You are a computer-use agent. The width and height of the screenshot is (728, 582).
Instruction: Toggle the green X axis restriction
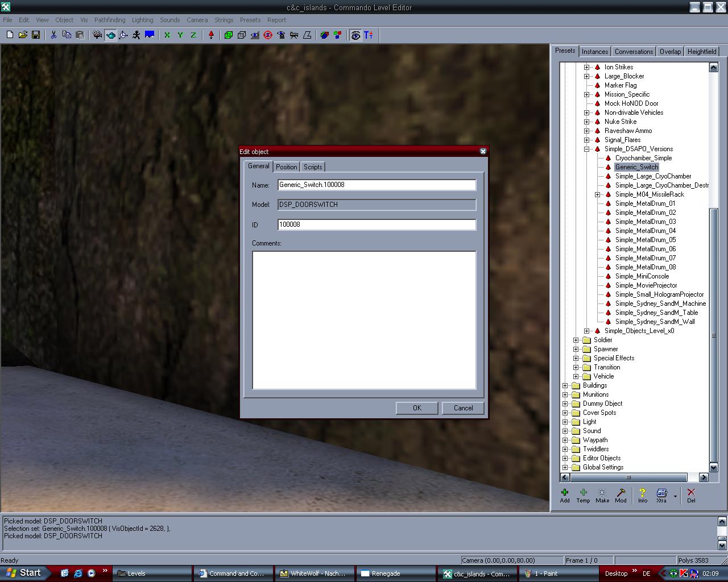coord(167,35)
